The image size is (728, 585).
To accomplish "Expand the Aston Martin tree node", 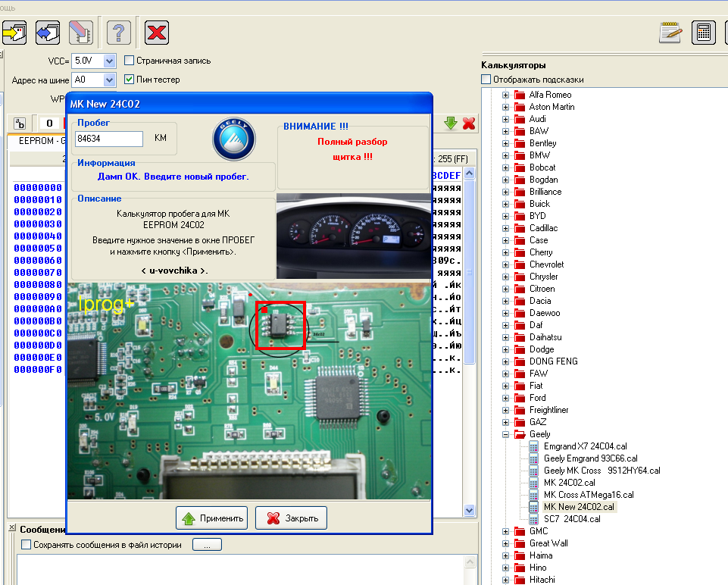I will 505,107.
